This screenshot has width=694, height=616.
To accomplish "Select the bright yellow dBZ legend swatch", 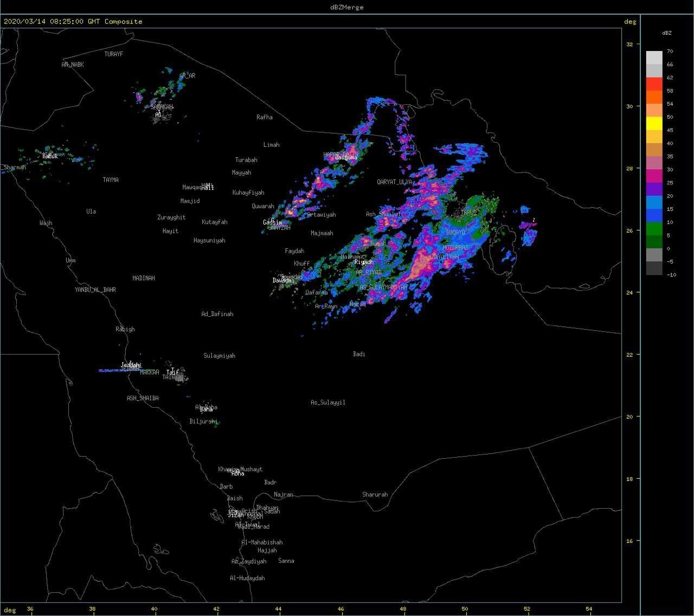I will pyautogui.click(x=654, y=124).
